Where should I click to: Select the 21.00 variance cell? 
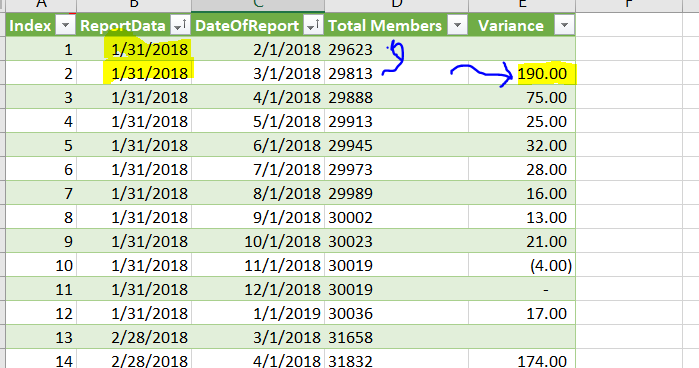point(522,241)
